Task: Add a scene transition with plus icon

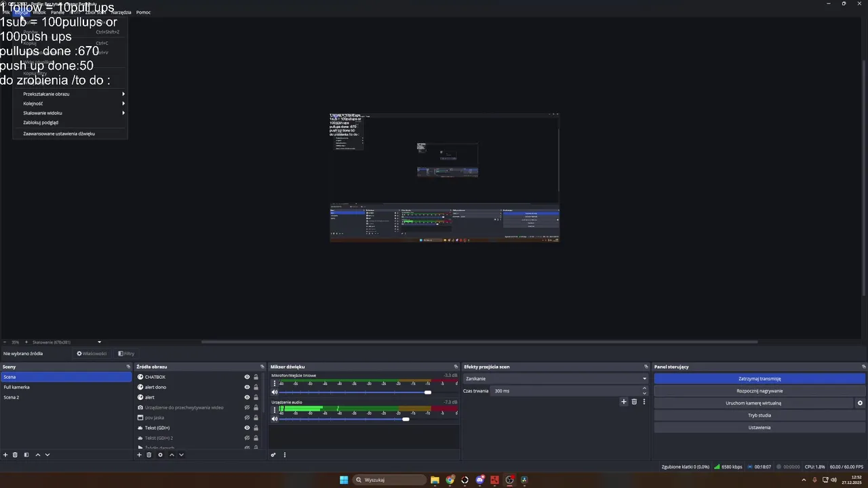Action: (x=624, y=401)
